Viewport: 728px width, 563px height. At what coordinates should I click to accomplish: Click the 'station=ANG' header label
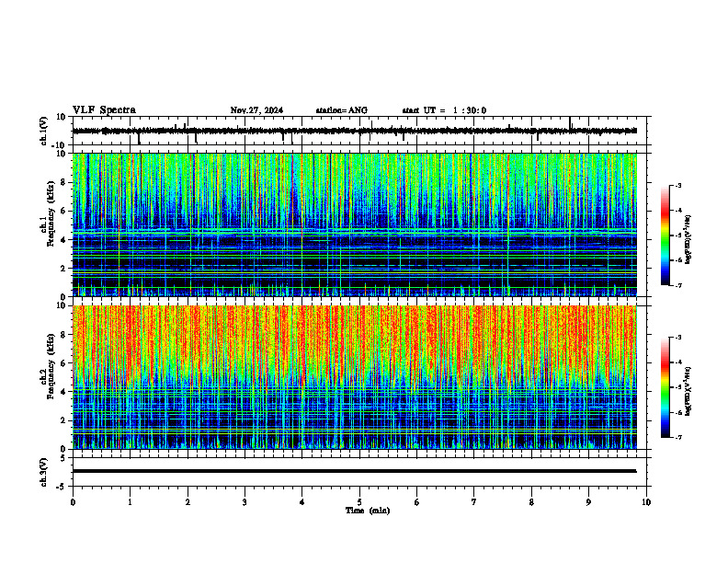point(342,110)
